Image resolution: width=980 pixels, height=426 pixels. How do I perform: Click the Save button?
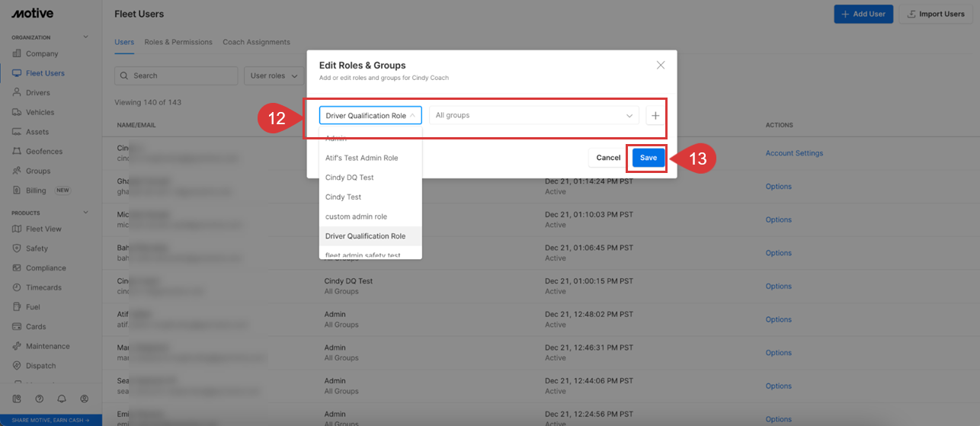648,158
